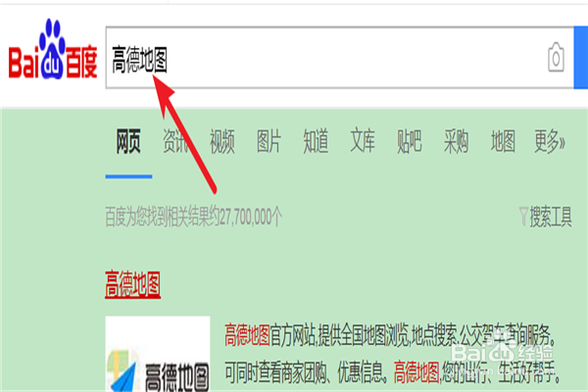Click the funnel icon beside 搜索工具
The width and height of the screenshot is (588, 392).
click(x=523, y=217)
